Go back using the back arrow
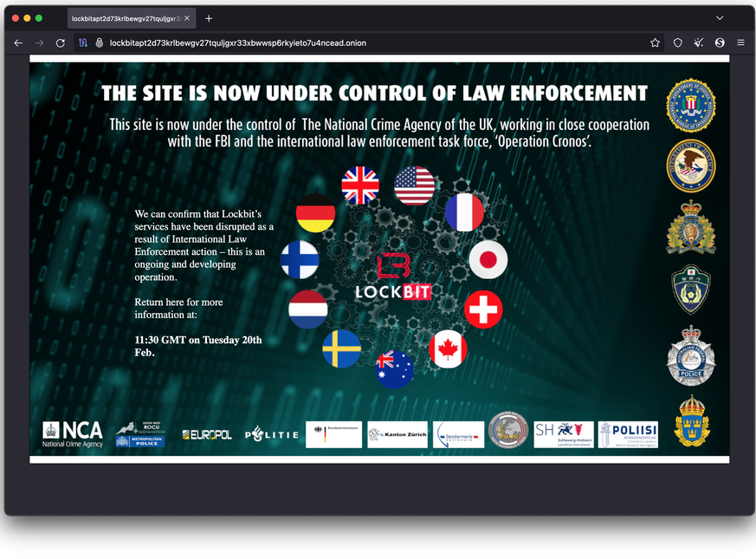This screenshot has height=559, width=756. coord(18,43)
